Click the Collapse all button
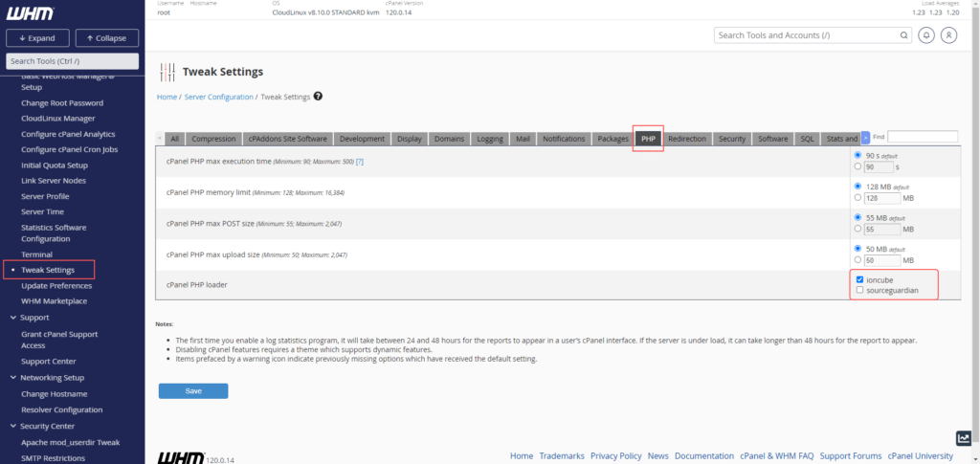The height and width of the screenshot is (464, 980). tap(107, 38)
